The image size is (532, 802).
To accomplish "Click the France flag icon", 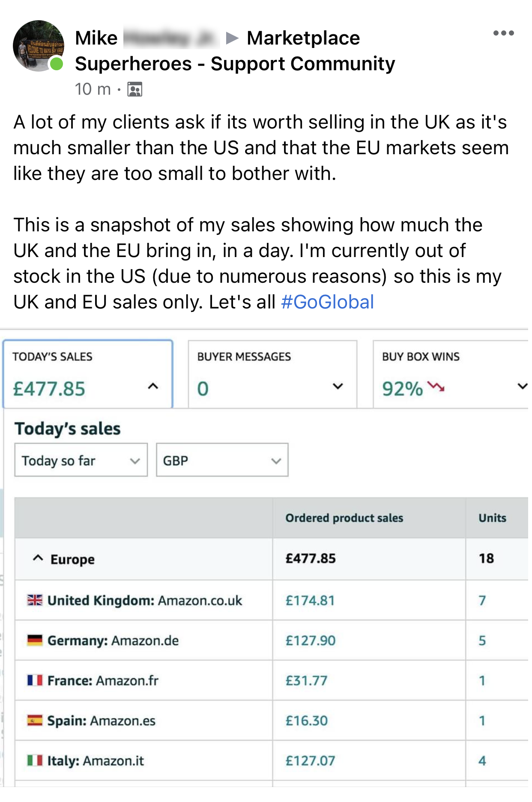I will (35, 680).
